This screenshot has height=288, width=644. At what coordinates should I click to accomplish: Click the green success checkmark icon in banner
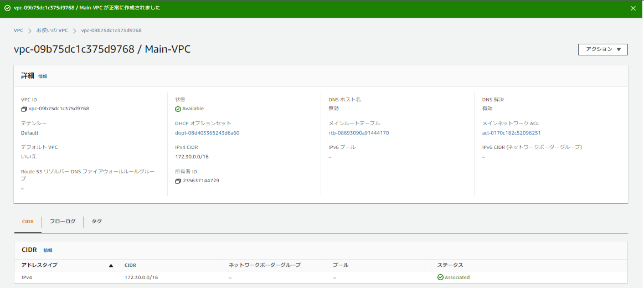[x=7, y=8]
